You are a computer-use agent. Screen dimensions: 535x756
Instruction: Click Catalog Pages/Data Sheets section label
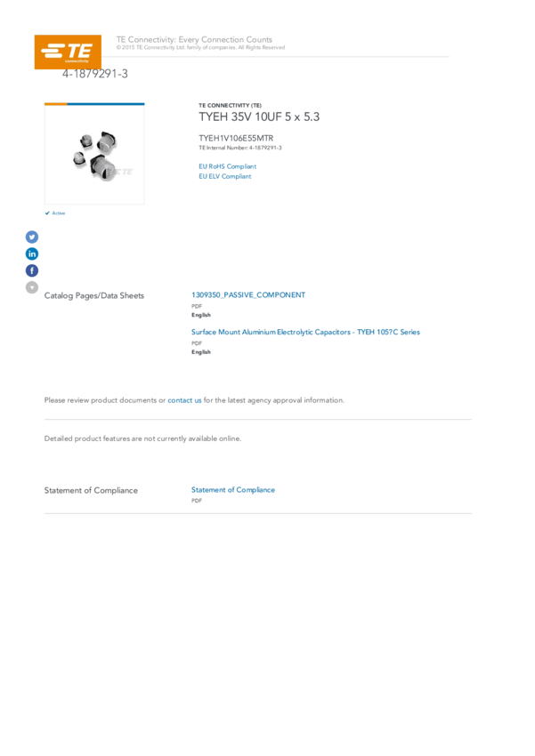pos(94,295)
